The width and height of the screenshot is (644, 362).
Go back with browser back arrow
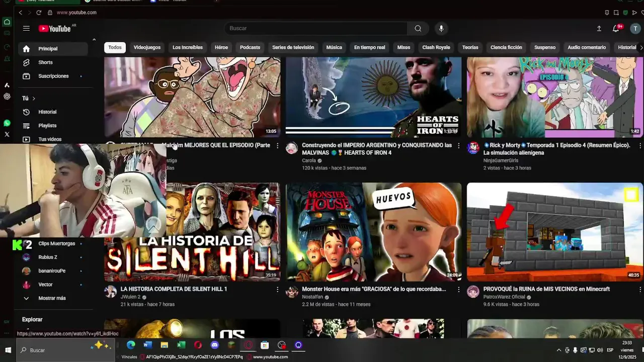click(x=20, y=13)
